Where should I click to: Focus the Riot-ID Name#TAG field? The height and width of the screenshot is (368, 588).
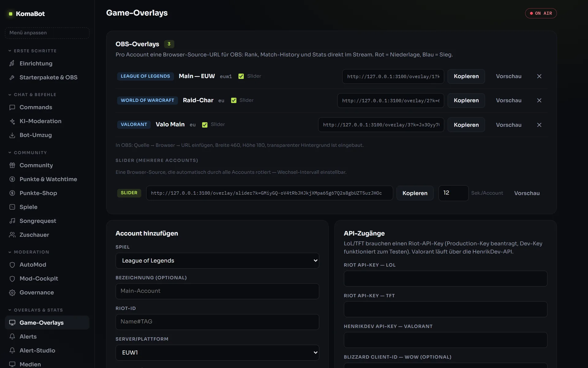click(x=217, y=322)
